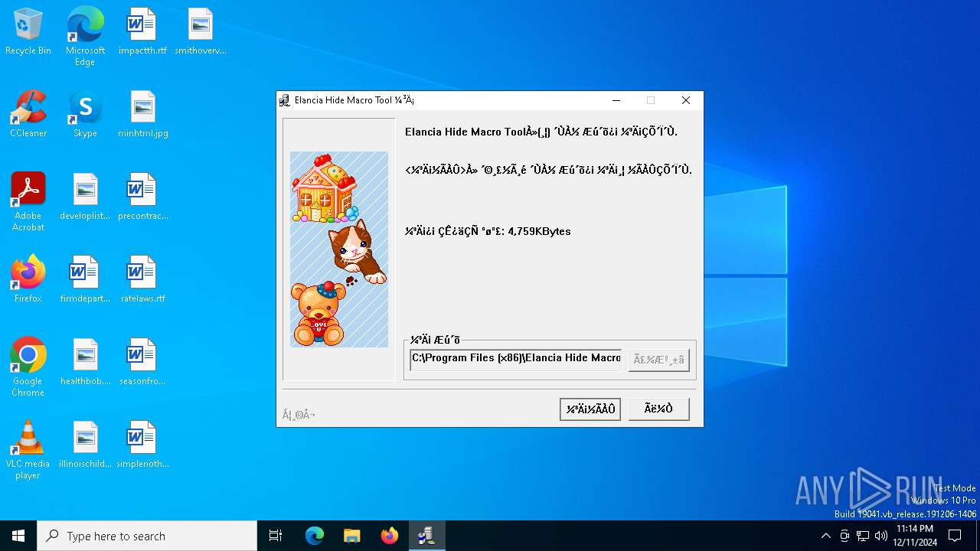Show hidden system tray icons

(x=825, y=536)
